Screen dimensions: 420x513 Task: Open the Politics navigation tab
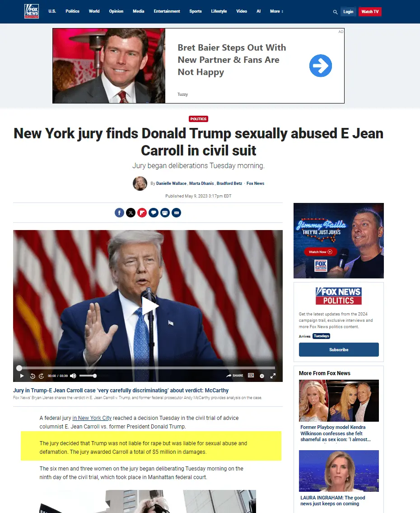(73, 11)
